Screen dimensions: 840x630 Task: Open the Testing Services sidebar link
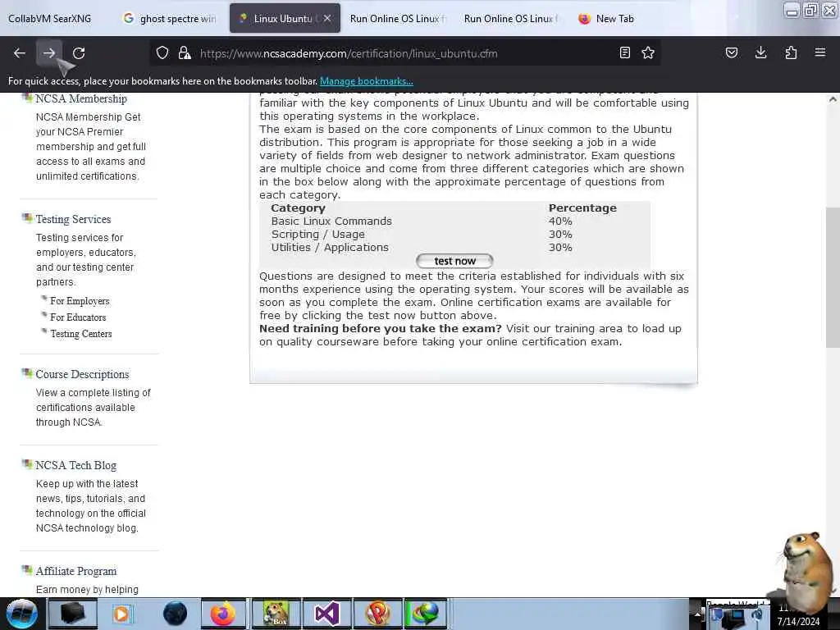pos(73,219)
